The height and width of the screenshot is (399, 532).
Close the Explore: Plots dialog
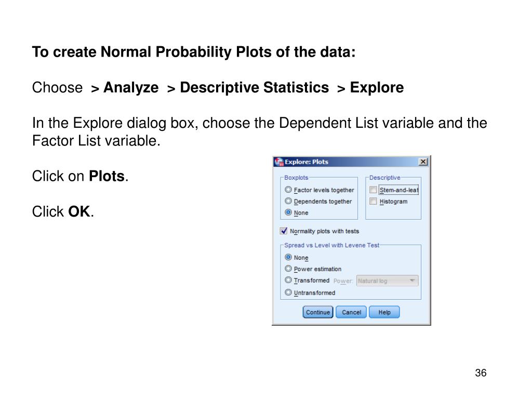point(423,162)
